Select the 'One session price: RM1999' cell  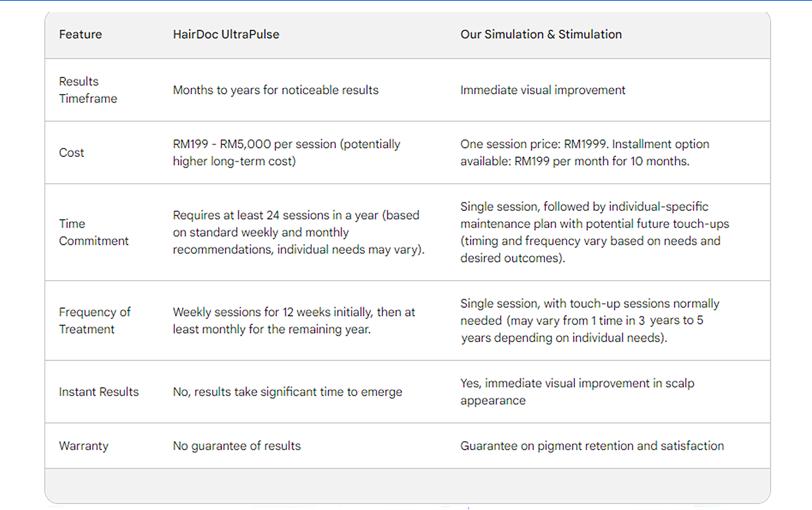click(x=585, y=153)
